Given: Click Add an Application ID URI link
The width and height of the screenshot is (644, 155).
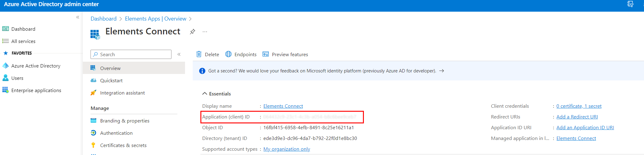Looking at the screenshot, I should (x=585, y=128).
